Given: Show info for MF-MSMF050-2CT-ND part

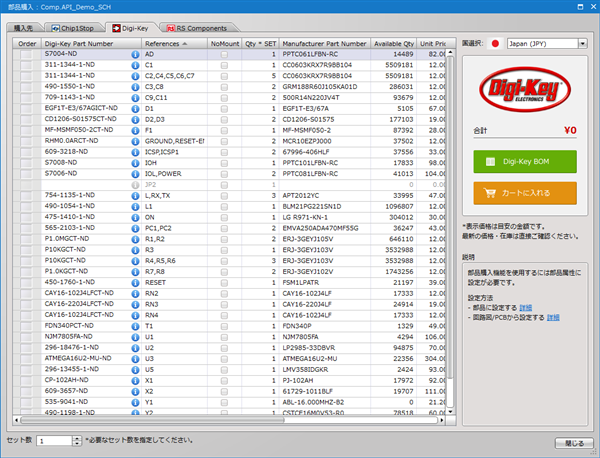Looking at the screenshot, I should pos(135,130).
